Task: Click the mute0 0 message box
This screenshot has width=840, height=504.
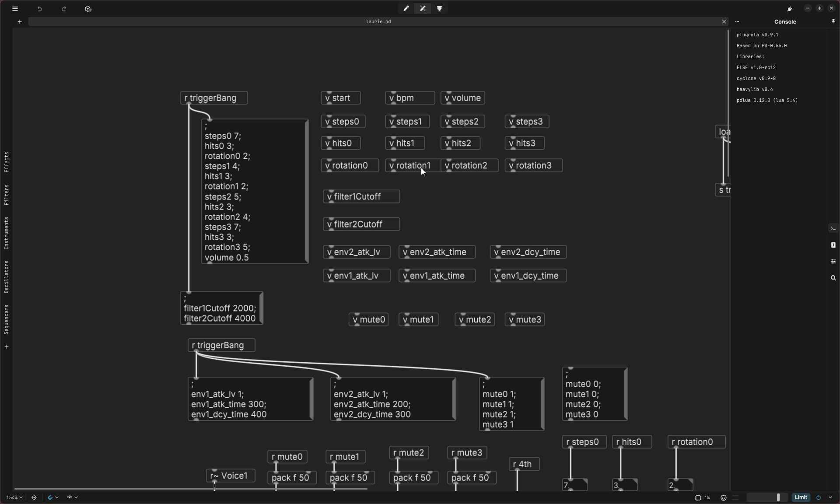Action: pos(594,394)
